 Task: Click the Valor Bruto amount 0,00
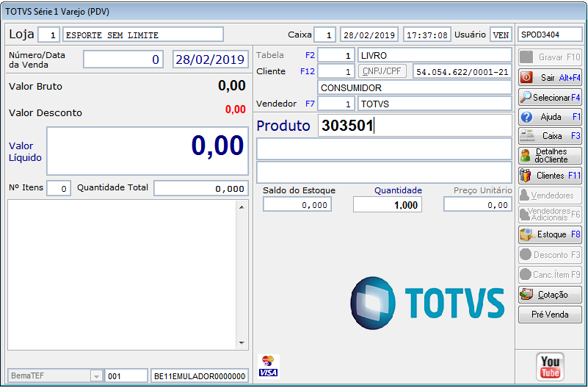[x=232, y=85]
